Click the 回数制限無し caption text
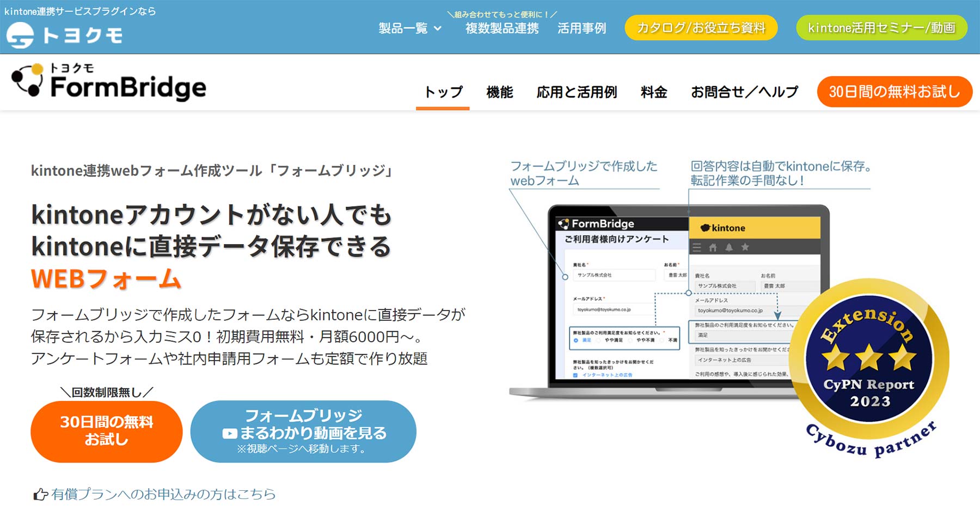The width and height of the screenshot is (980, 523). [107, 392]
